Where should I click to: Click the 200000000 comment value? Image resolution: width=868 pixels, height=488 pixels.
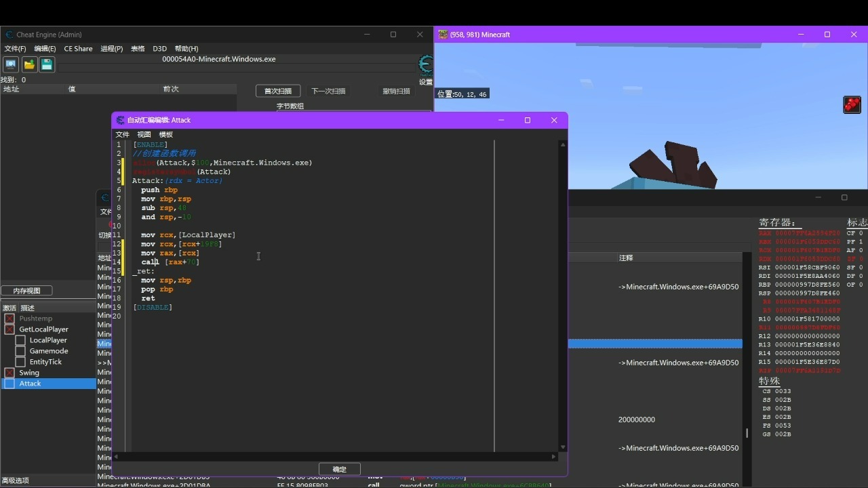click(x=637, y=420)
